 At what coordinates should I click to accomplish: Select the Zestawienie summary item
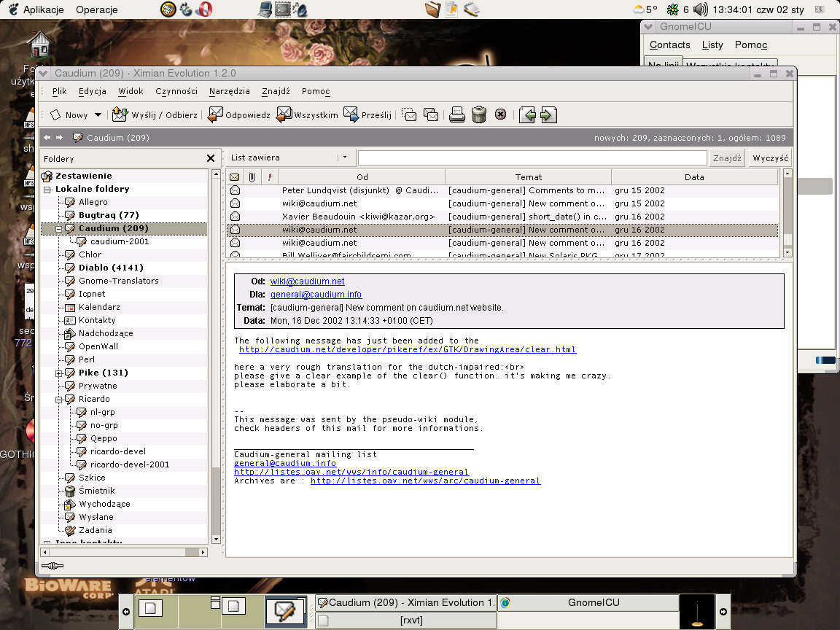[x=83, y=176]
